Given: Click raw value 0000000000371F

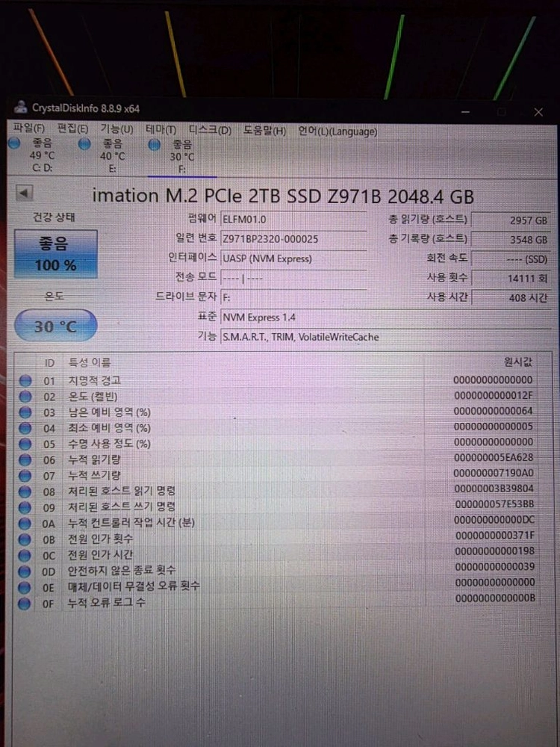Looking at the screenshot, I should point(495,536).
